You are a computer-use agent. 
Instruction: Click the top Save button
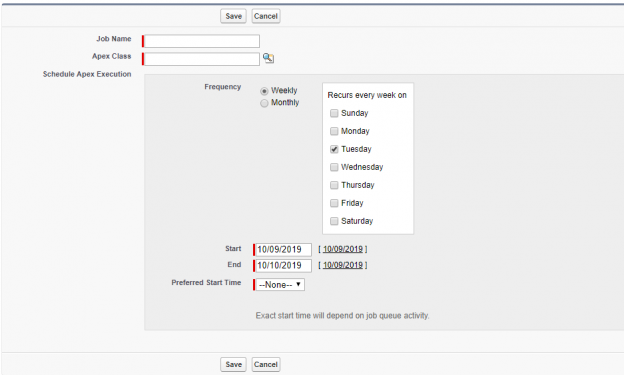(x=234, y=16)
